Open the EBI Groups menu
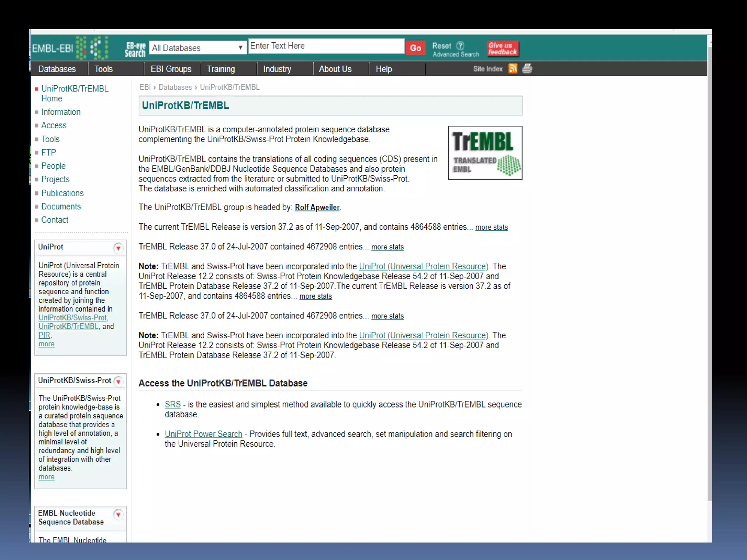Screen dimensions: 747x560 171,69
